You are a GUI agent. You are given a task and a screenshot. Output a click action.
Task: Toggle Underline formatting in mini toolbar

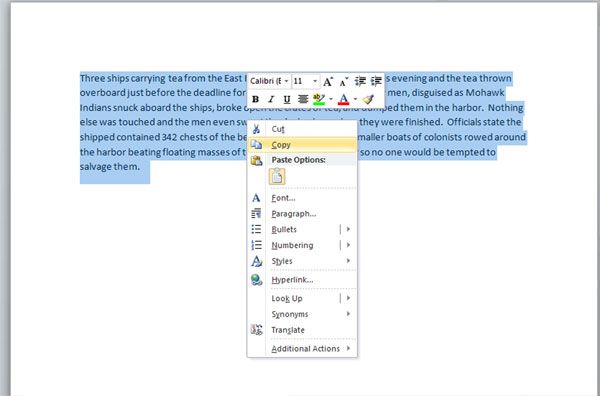287,99
